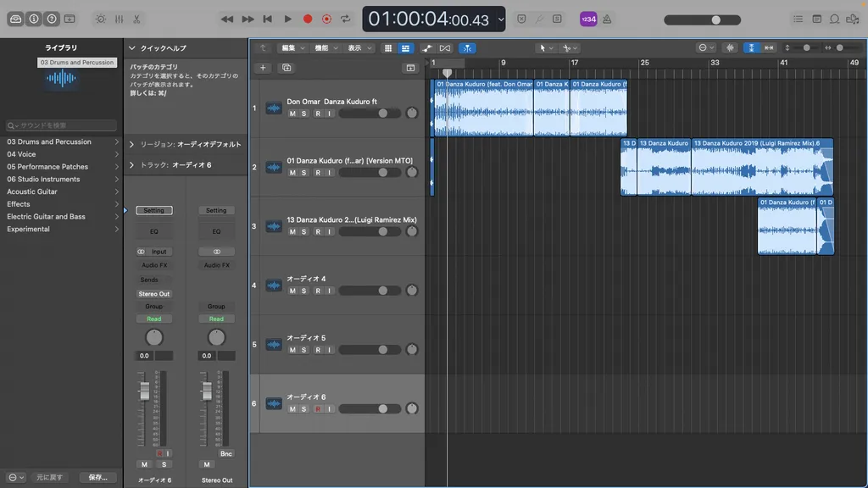Click the Stereo Out output slot

click(x=154, y=294)
